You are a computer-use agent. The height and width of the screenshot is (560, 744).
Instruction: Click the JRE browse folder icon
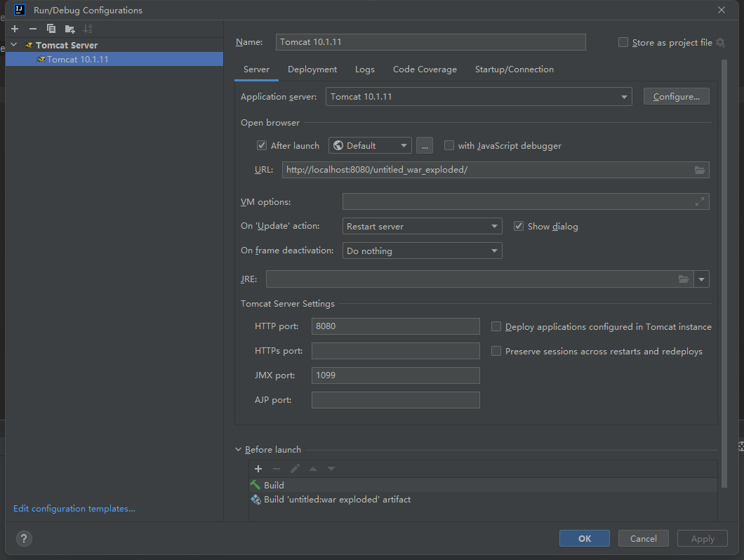(684, 279)
